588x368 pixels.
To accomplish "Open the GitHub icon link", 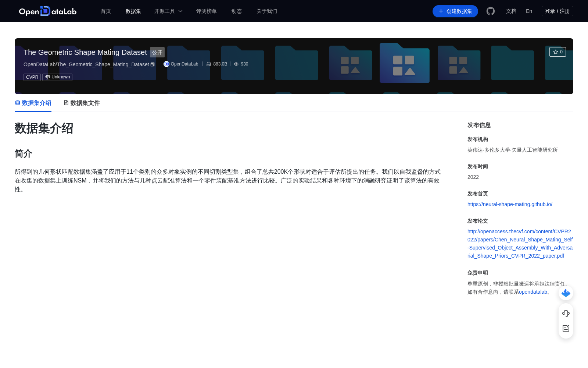I will (x=491, y=11).
